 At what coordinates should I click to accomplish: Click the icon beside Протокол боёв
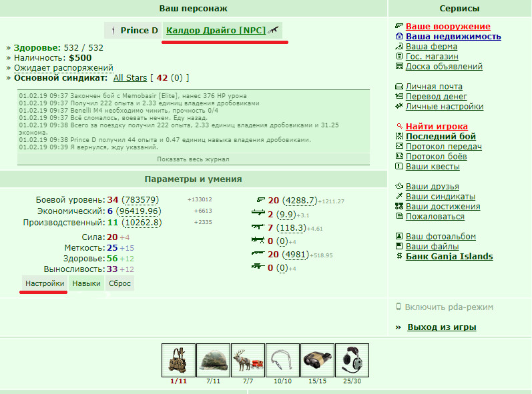pyautogui.click(x=399, y=156)
